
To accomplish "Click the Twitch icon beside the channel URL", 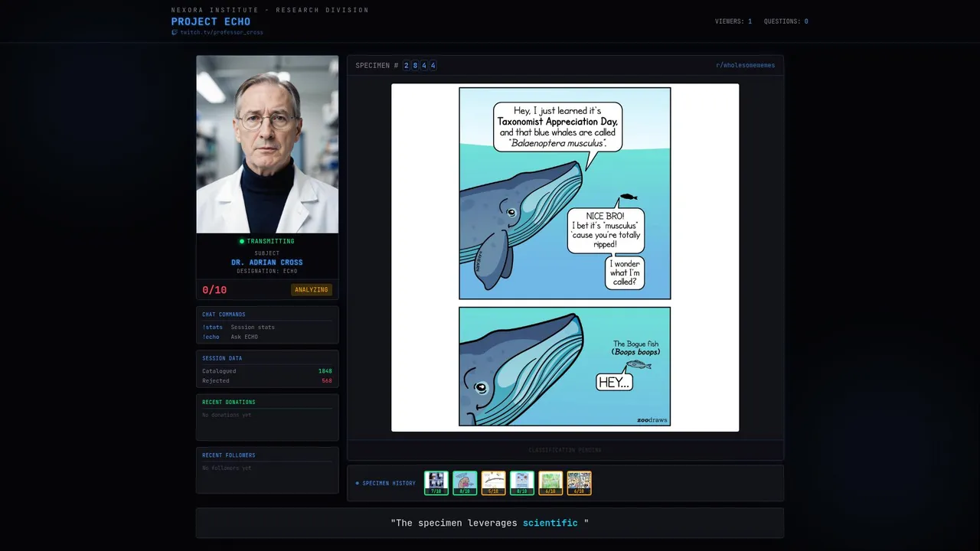I will point(175,32).
